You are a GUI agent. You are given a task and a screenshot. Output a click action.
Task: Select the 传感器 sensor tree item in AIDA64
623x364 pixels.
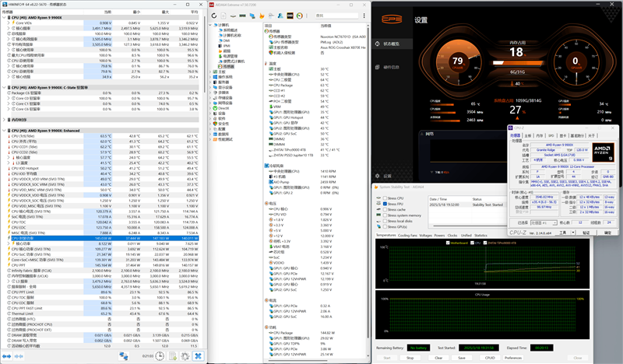pos(227,67)
